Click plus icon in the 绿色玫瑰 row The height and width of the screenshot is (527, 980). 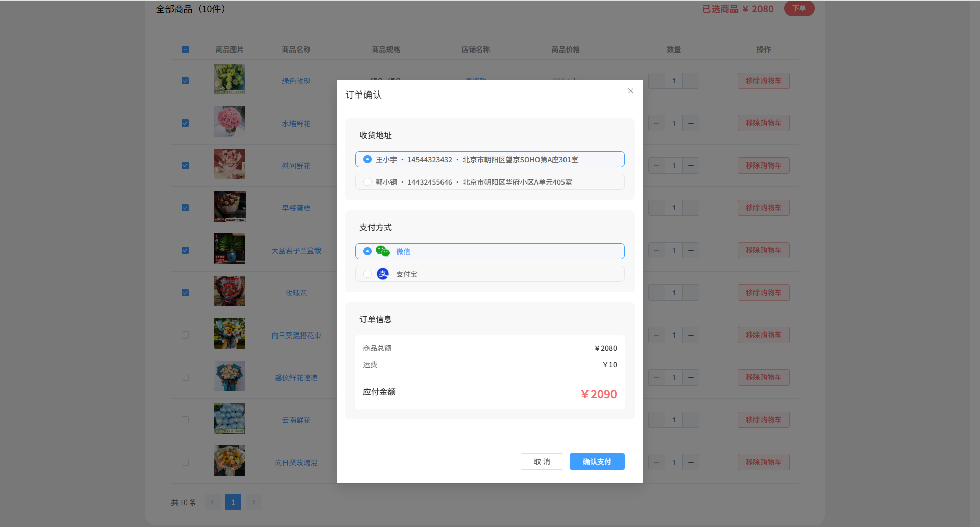click(x=691, y=81)
